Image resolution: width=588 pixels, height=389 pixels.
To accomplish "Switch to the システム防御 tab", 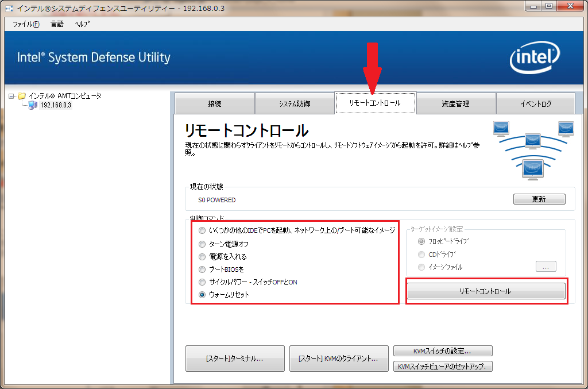I will [x=295, y=103].
